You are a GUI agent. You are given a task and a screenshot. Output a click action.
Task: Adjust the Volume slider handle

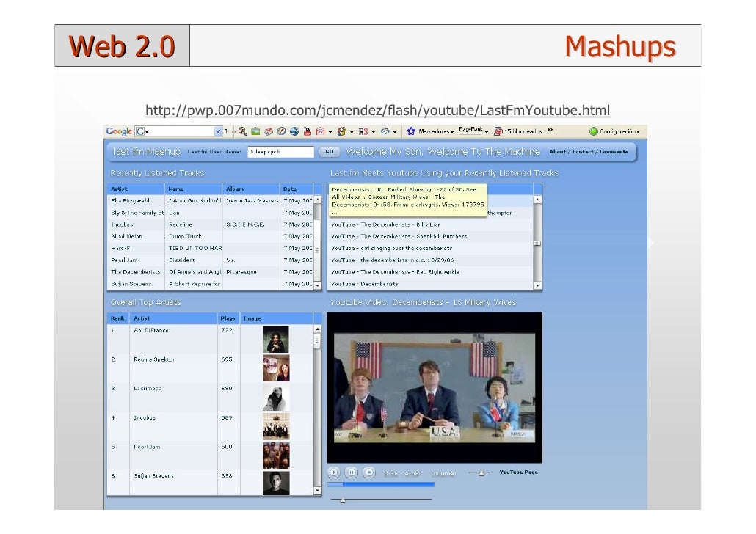click(x=481, y=473)
